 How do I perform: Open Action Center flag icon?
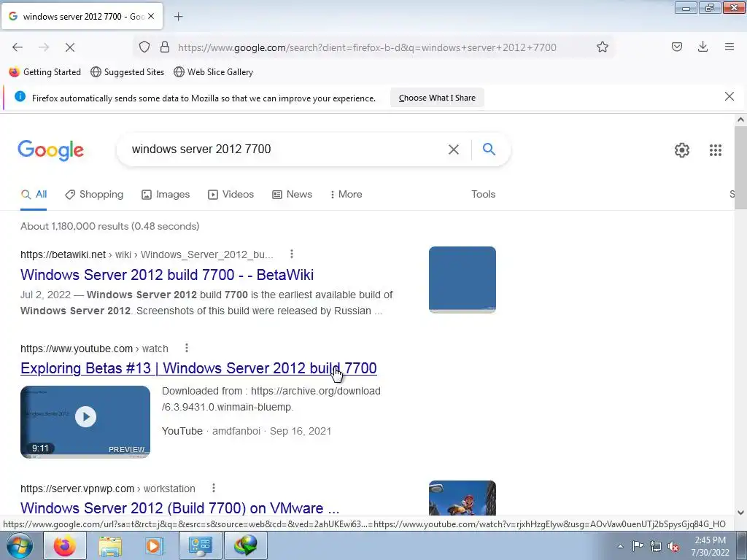click(638, 546)
